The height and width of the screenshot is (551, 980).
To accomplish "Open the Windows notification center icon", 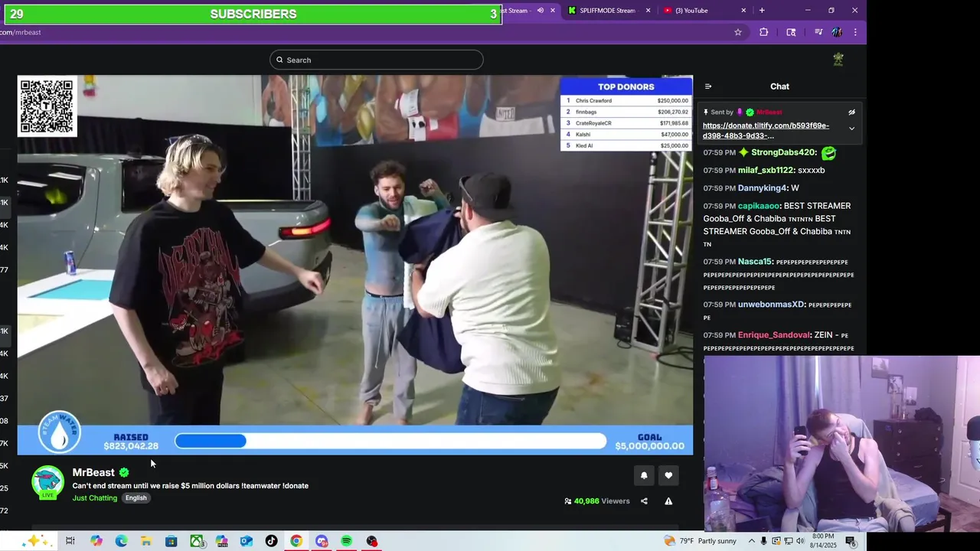I will (x=851, y=541).
